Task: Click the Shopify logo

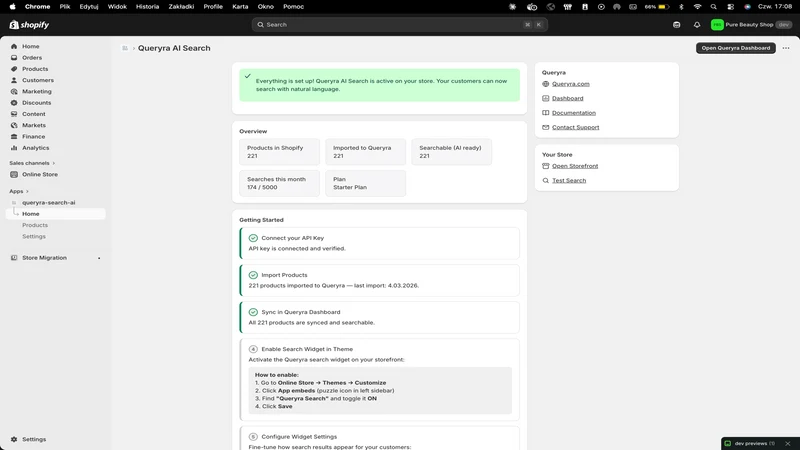Action: coord(29,24)
